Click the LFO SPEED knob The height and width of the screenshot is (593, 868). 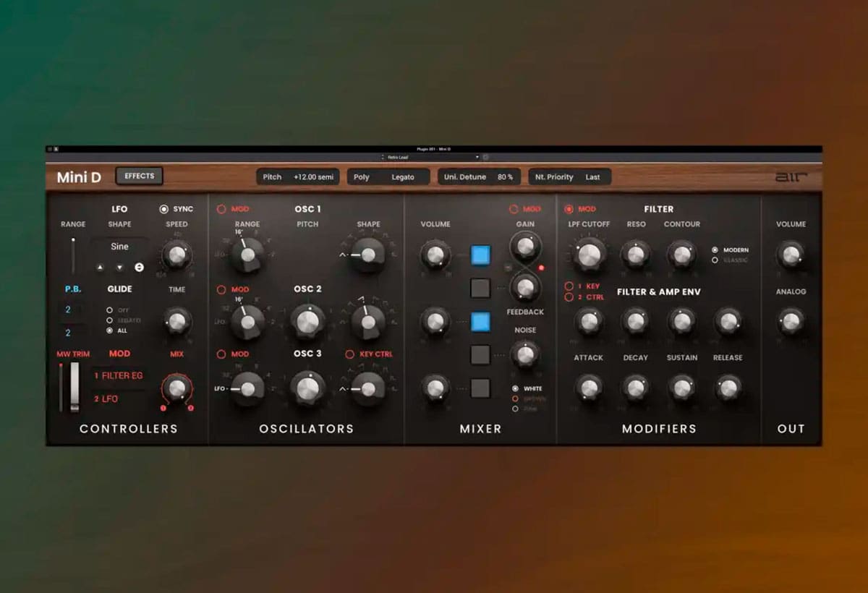(x=176, y=255)
